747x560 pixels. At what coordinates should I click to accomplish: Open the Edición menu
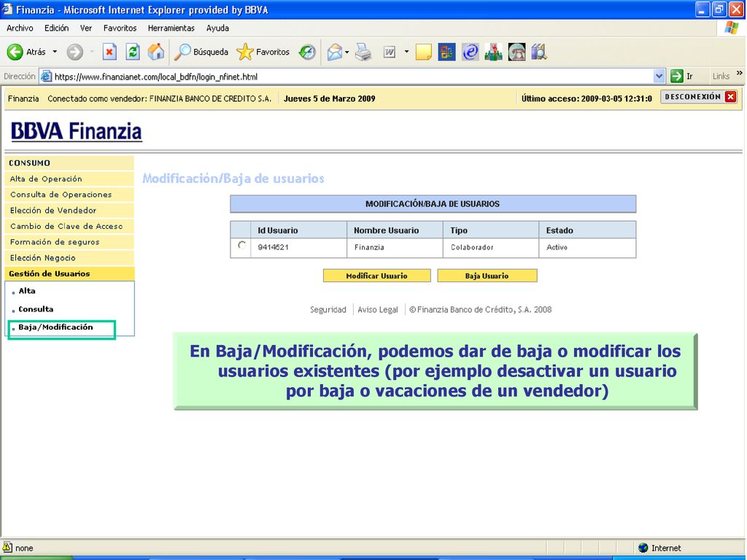(57, 28)
